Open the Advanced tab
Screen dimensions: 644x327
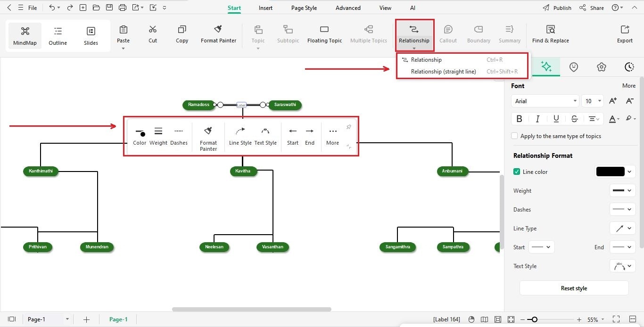[348, 8]
